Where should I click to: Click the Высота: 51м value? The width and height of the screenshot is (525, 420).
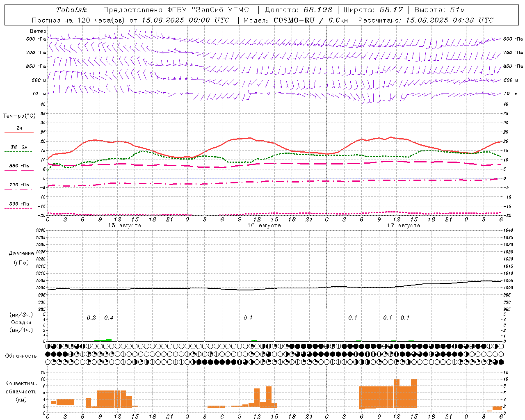pyautogui.click(x=440, y=10)
